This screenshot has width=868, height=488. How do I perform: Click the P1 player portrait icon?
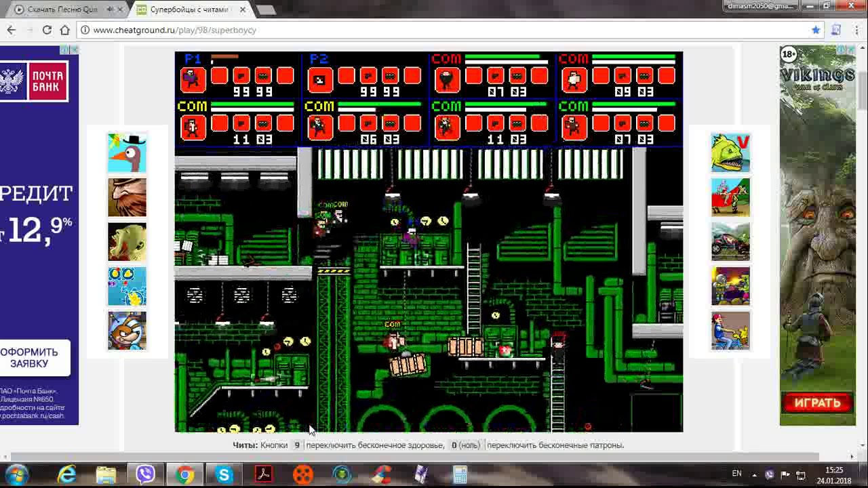pyautogui.click(x=193, y=79)
